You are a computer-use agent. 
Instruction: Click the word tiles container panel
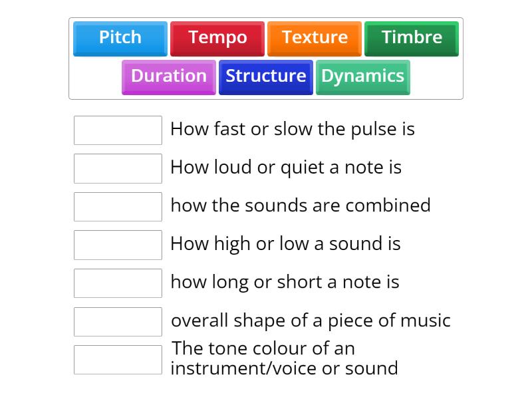266,57
